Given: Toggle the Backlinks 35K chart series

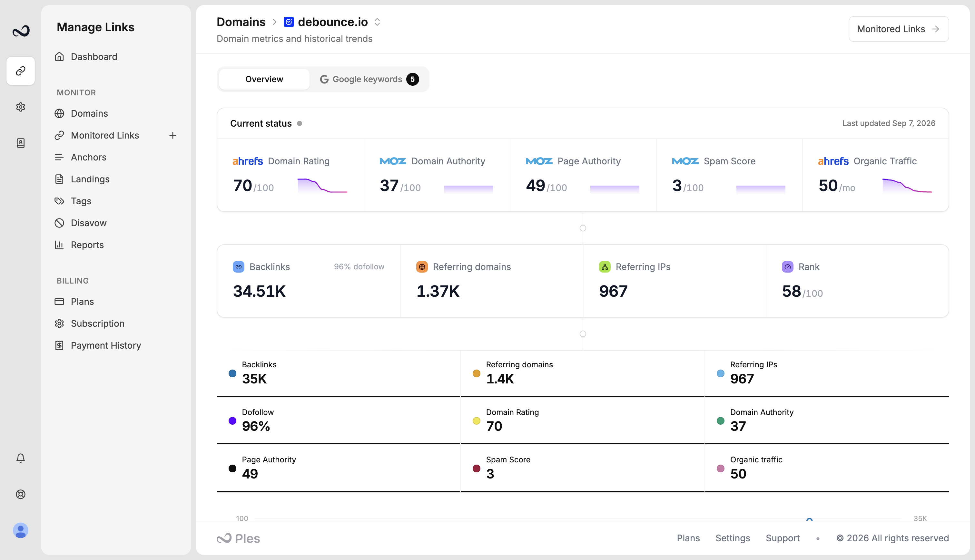Looking at the screenshot, I should 339,373.
